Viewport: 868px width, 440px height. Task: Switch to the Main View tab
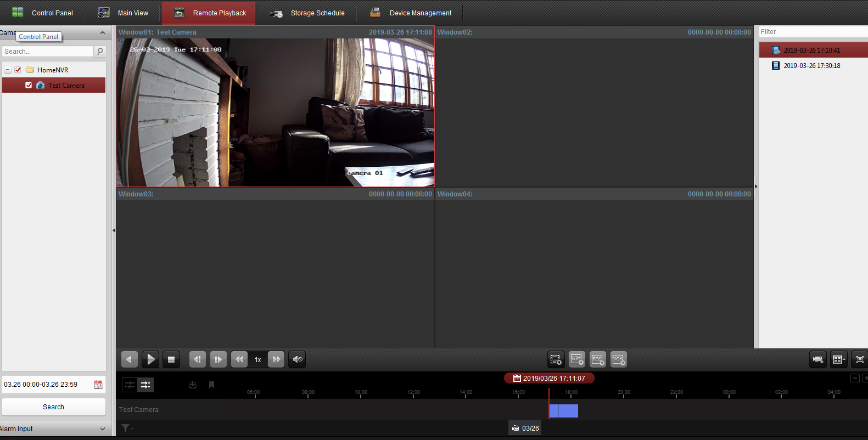(124, 13)
